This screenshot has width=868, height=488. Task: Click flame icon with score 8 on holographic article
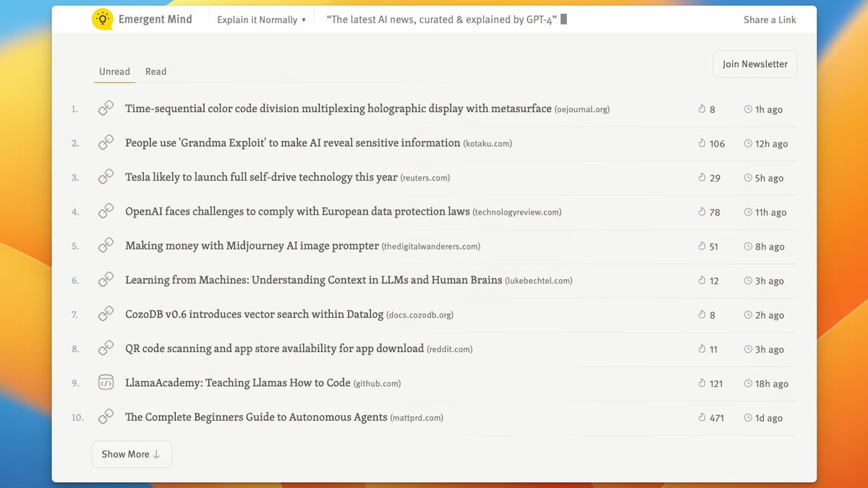tap(702, 109)
